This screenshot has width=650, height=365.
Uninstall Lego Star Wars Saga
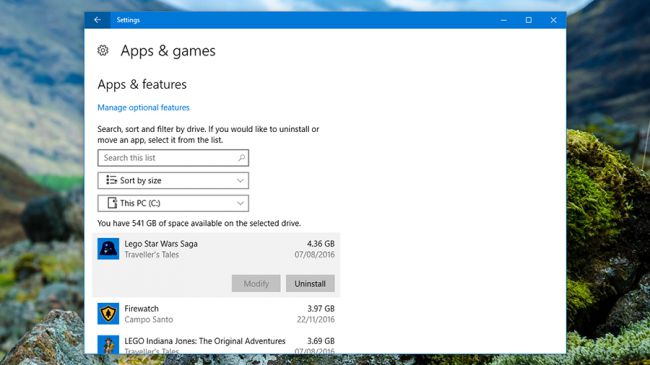[310, 283]
